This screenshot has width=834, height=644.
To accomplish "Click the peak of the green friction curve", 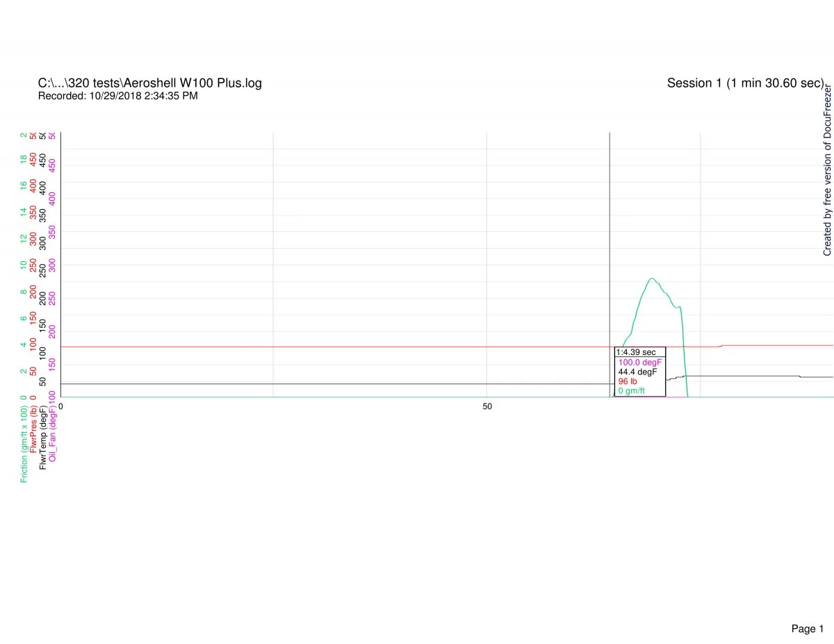I will (x=651, y=279).
